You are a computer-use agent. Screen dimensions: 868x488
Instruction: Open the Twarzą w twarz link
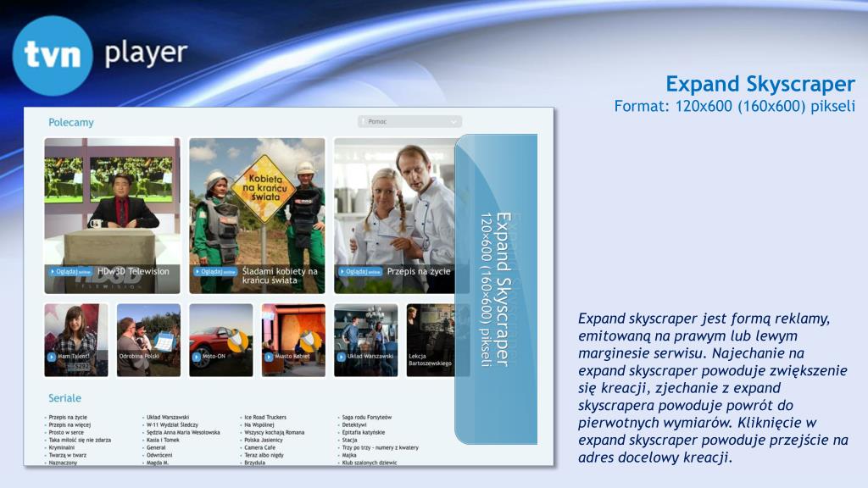pos(68,455)
